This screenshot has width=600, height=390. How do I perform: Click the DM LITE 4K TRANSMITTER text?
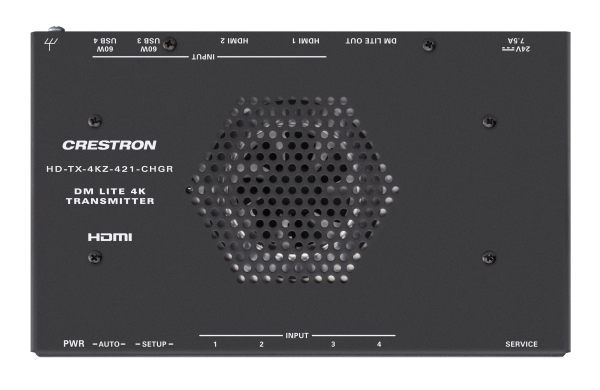(x=110, y=196)
